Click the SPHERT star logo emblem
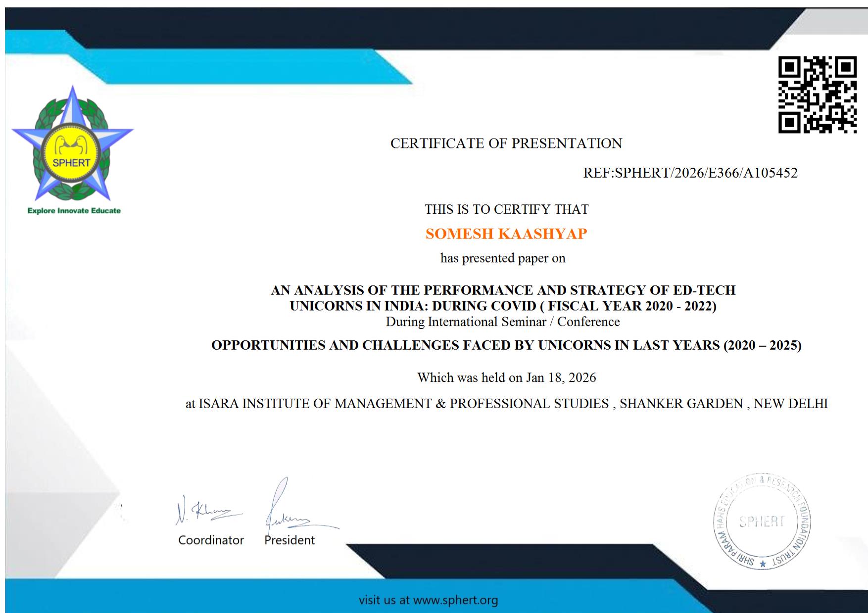868x613 pixels. (x=72, y=146)
